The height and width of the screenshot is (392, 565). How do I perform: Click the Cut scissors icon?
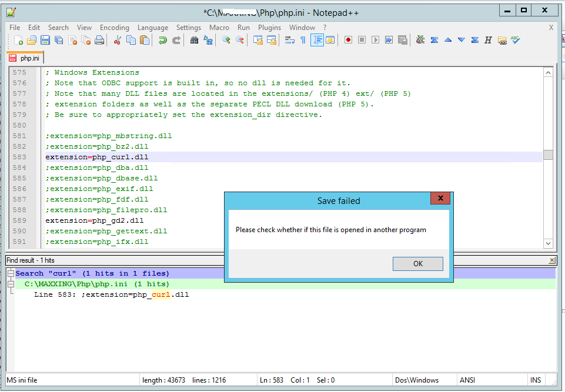point(117,41)
